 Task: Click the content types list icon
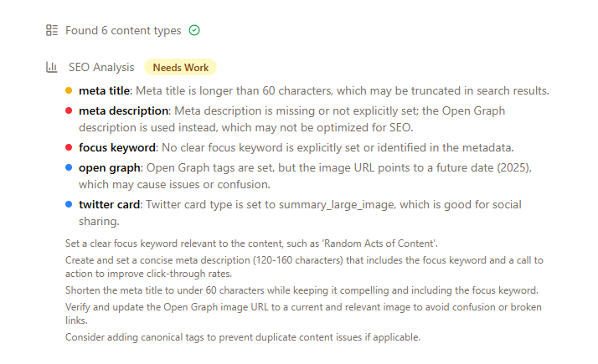52,31
